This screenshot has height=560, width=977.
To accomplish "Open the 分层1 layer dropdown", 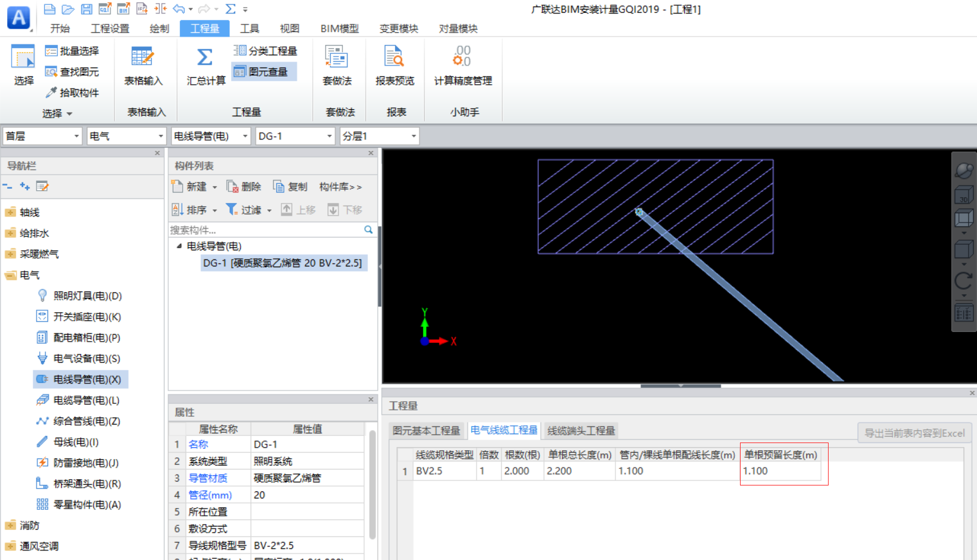I will [x=414, y=136].
